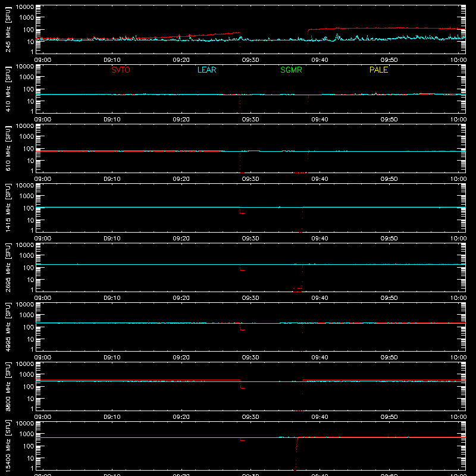Image resolution: width=476 pixels, height=476 pixels.
Task: Click 09:10 tick label under 1415 MHz plot
Action: (x=112, y=239)
